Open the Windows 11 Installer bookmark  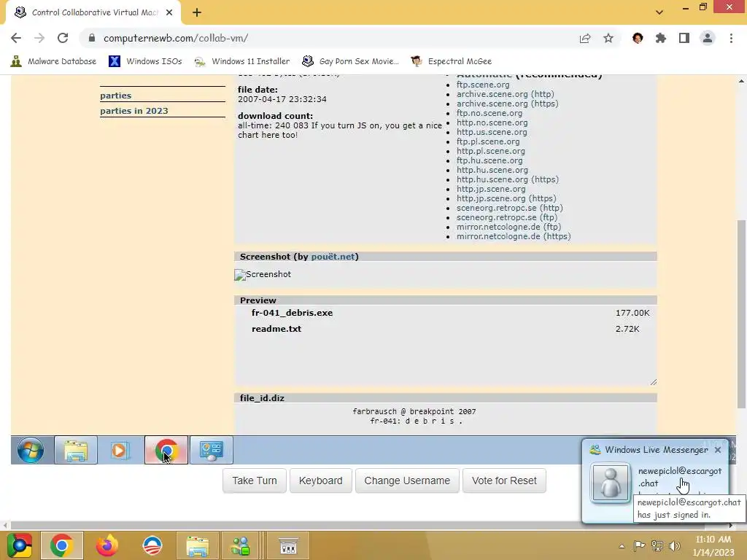point(242,61)
